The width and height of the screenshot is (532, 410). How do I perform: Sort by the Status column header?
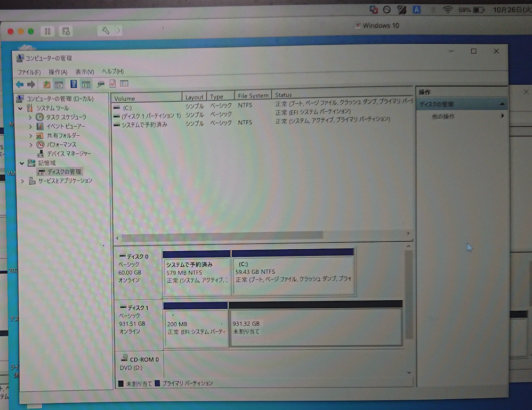pyautogui.click(x=343, y=95)
